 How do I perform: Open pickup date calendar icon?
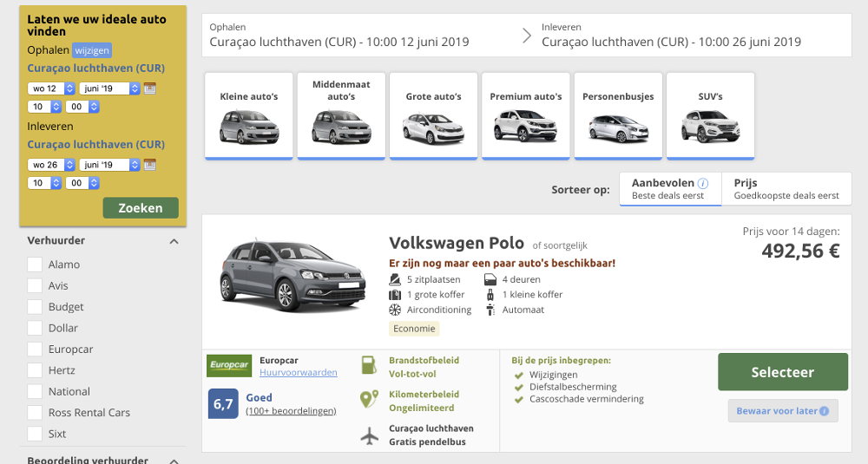tap(150, 88)
